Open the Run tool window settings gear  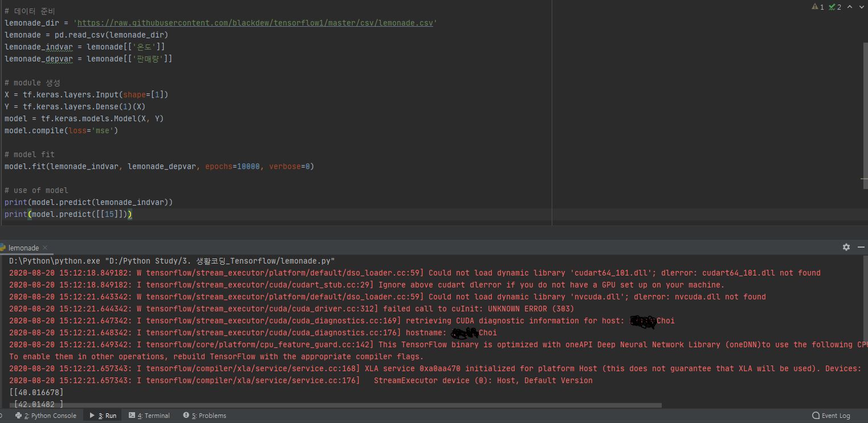[x=846, y=247]
